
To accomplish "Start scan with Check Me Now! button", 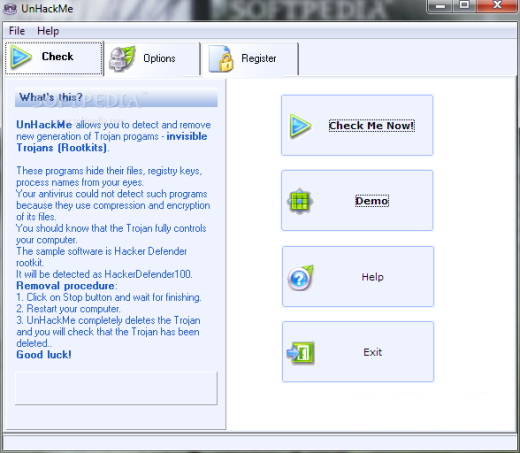I will click(x=357, y=125).
